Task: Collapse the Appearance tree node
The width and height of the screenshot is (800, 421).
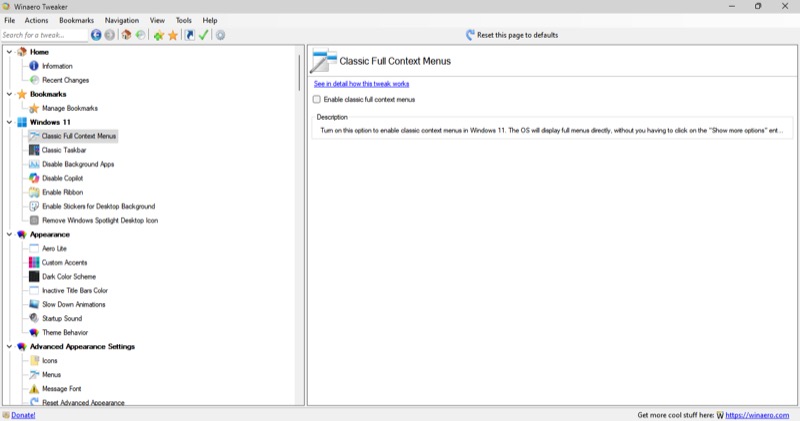Action: tap(9, 234)
